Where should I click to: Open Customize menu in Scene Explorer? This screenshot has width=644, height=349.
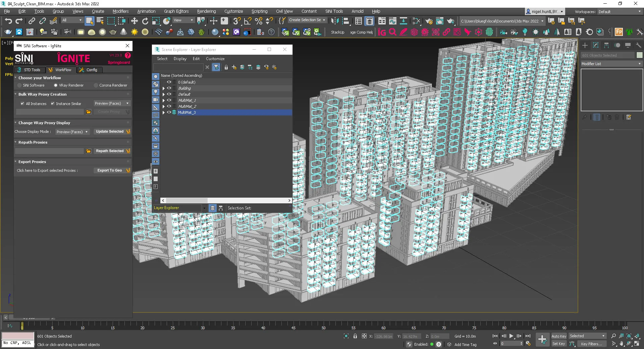tap(215, 59)
